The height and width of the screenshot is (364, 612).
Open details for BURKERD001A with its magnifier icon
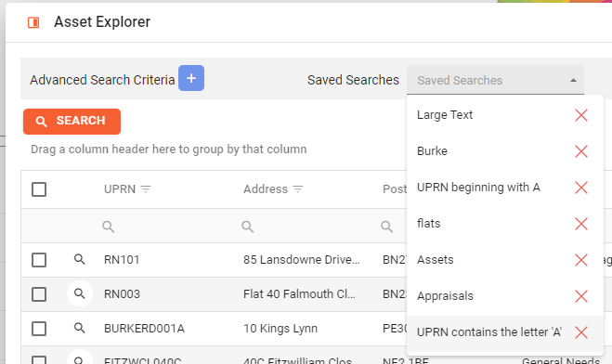point(80,328)
